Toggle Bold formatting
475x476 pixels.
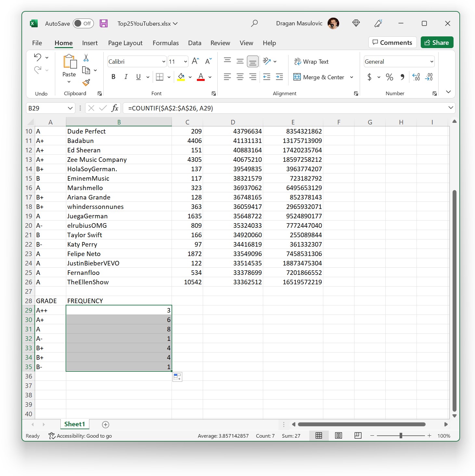tap(113, 77)
